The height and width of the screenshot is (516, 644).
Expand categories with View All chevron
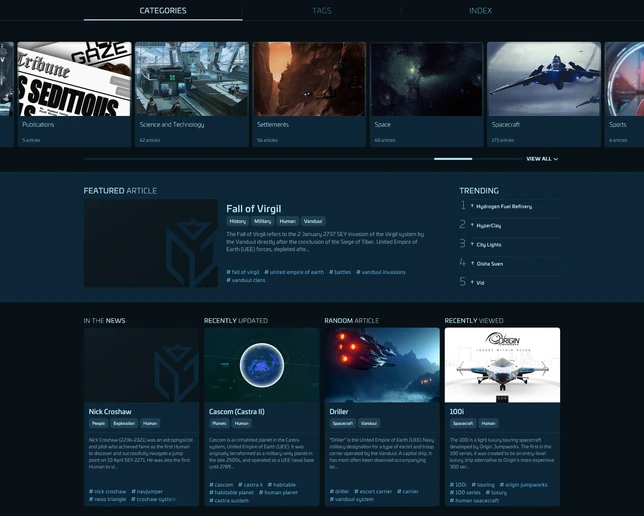tap(542, 159)
